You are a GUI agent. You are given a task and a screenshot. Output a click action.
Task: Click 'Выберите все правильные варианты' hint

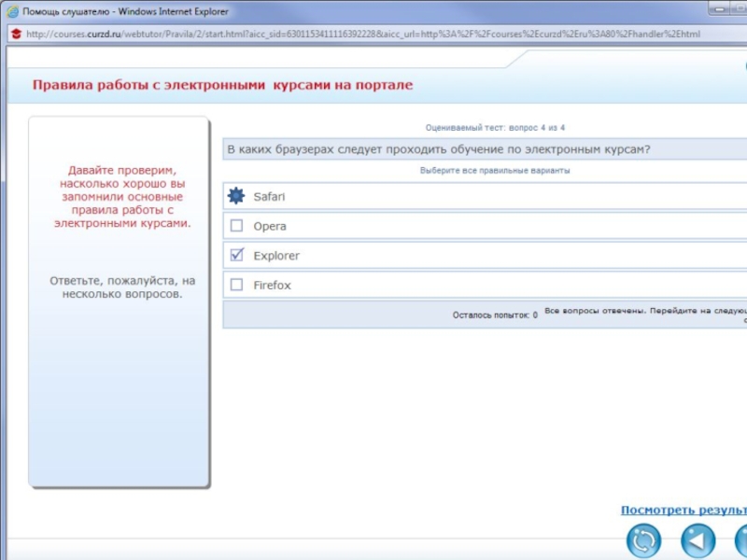(495, 171)
